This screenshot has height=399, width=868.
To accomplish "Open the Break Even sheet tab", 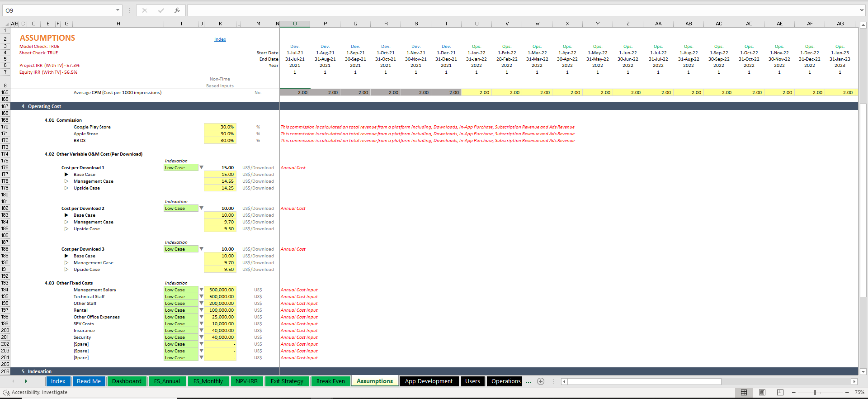I will pos(330,381).
